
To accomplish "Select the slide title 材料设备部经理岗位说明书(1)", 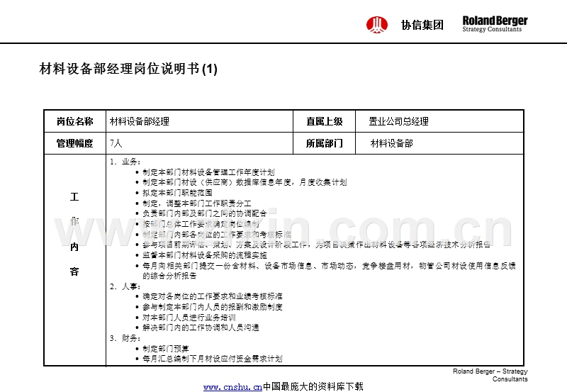I will 128,68.
